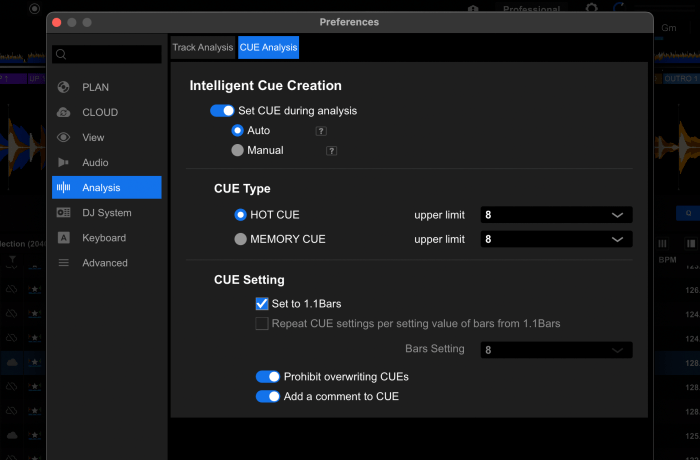The height and width of the screenshot is (460, 700).
Task: Disable Prohibit overwriting CUEs toggle
Action: click(267, 377)
